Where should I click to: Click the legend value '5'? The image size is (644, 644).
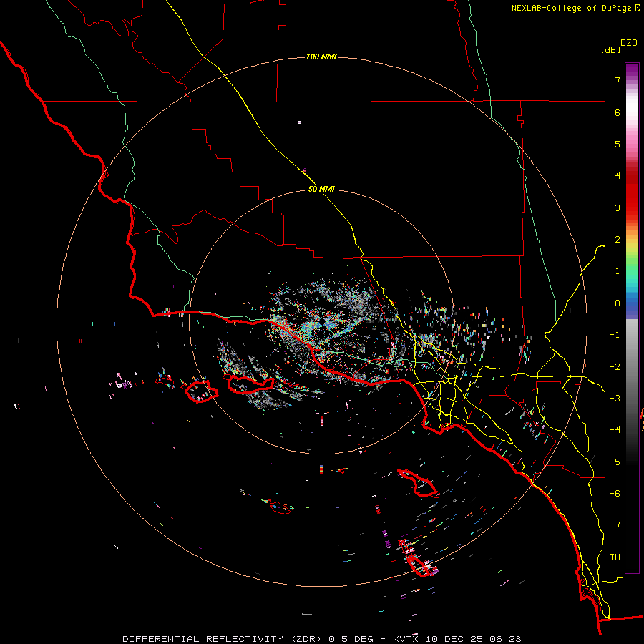pyautogui.click(x=618, y=144)
